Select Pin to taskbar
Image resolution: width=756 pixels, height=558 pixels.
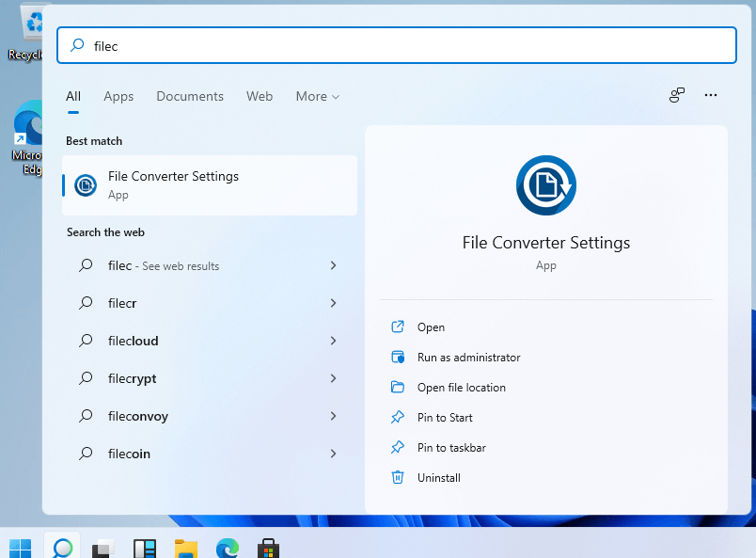click(x=451, y=448)
